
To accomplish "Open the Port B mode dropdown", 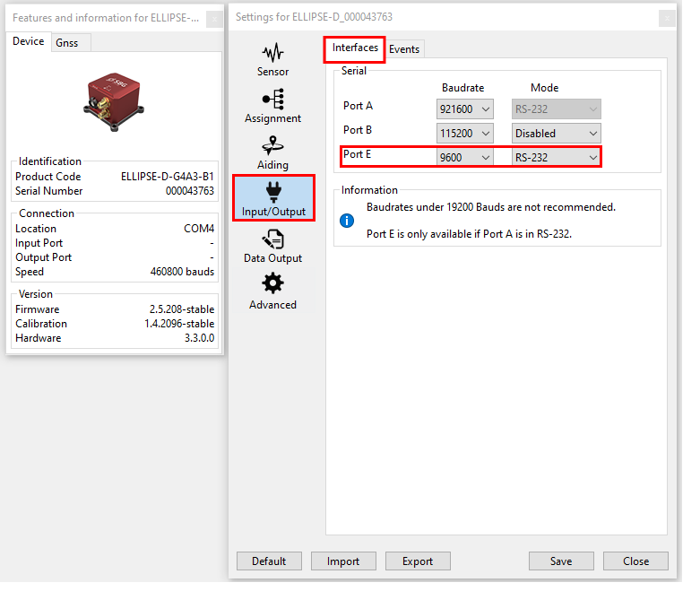I will coord(557,134).
